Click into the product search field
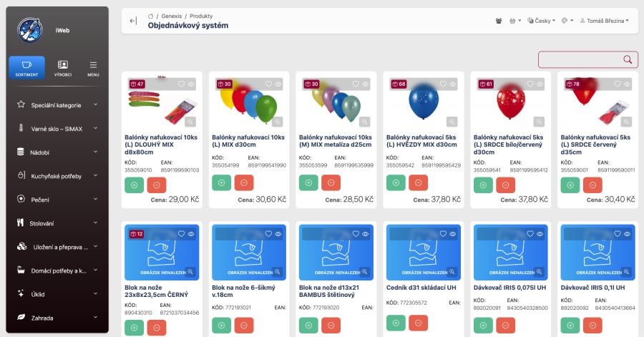Screen dimensions: 644x337 [580, 59]
